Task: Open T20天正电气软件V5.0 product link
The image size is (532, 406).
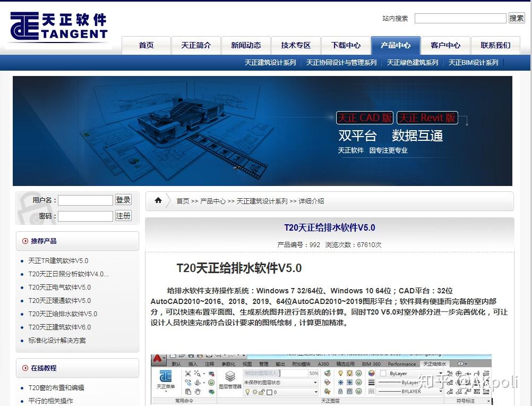Action: click(x=59, y=287)
